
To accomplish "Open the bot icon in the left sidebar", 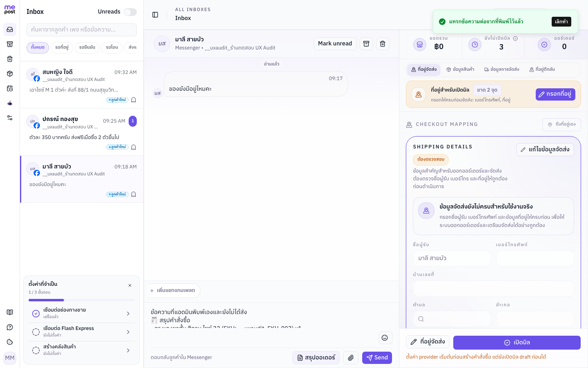I will (x=10, y=103).
